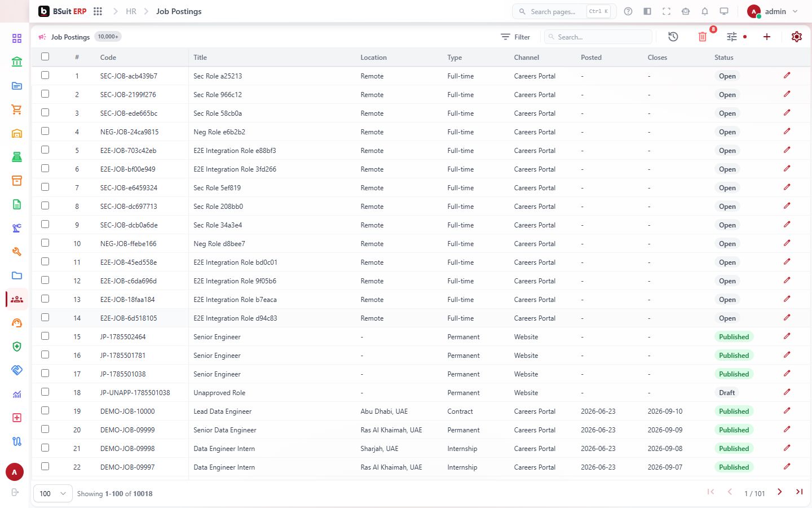
Task: Click the 10,000+ count badge
Action: point(108,37)
